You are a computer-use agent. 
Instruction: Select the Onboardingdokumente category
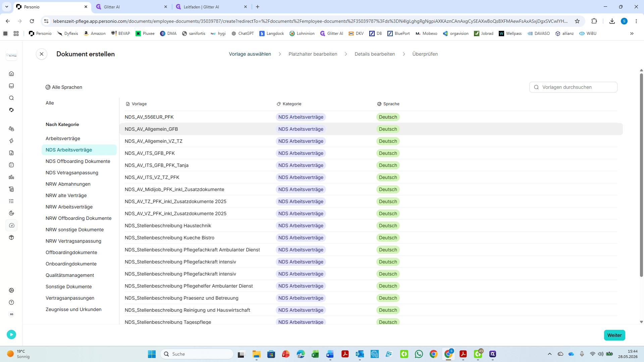coord(71,264)
